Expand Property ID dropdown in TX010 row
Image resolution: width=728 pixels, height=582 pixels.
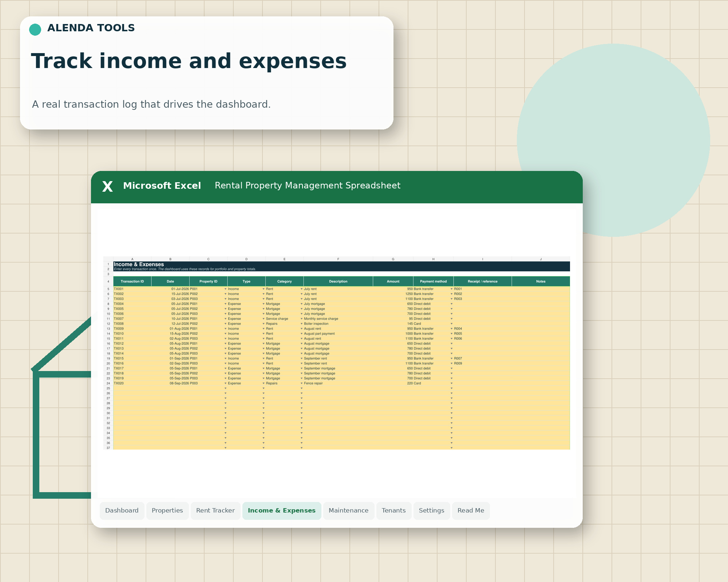point(225,334)
